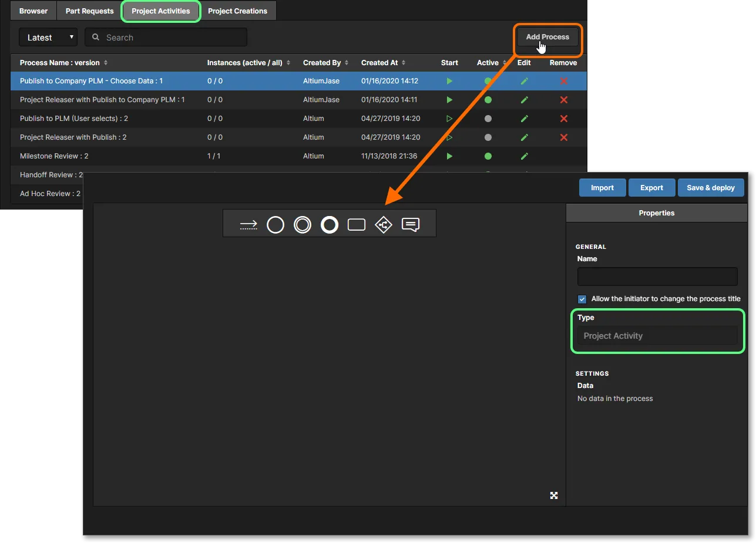Click 'No data in the process' text

pos(615,399)
